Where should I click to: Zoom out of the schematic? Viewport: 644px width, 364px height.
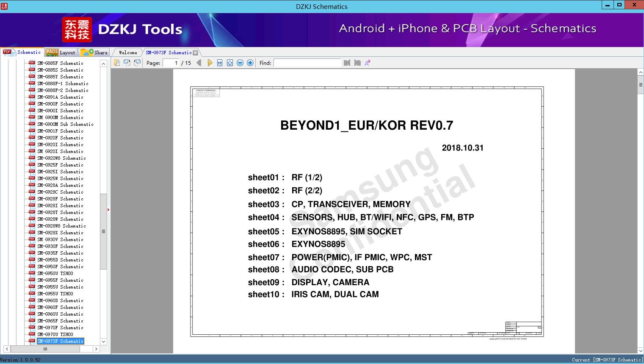click(x=240, y=63)
